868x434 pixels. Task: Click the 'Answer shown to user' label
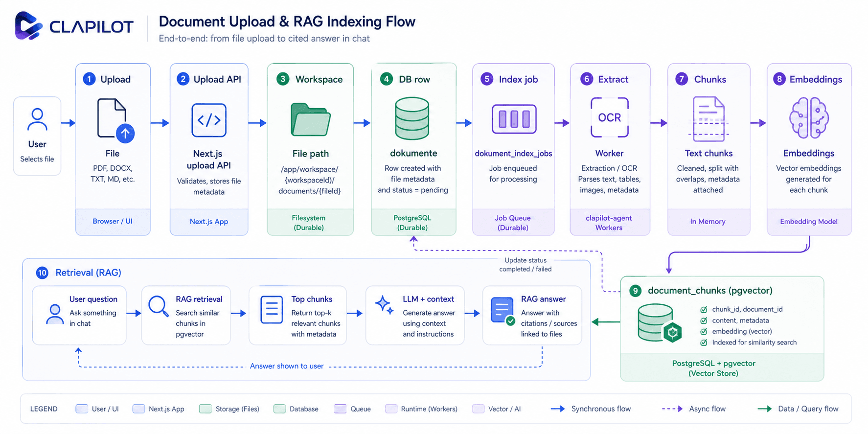[x=287, y=366]
